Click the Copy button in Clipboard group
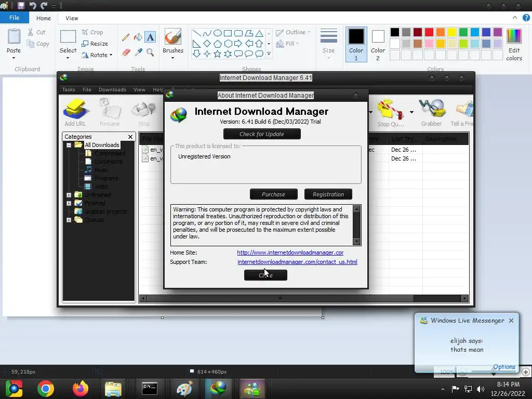Viewport: 532px width, 399px height. (x=38, y=44)
